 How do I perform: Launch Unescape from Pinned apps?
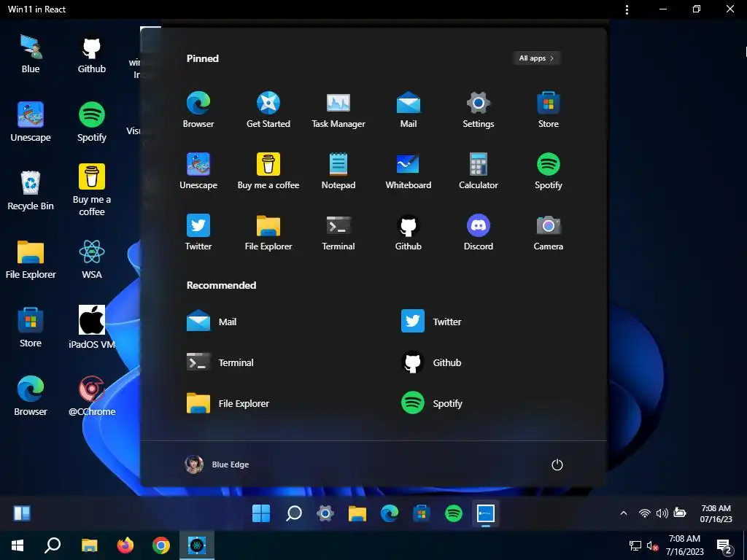click(x=198, y=171)
